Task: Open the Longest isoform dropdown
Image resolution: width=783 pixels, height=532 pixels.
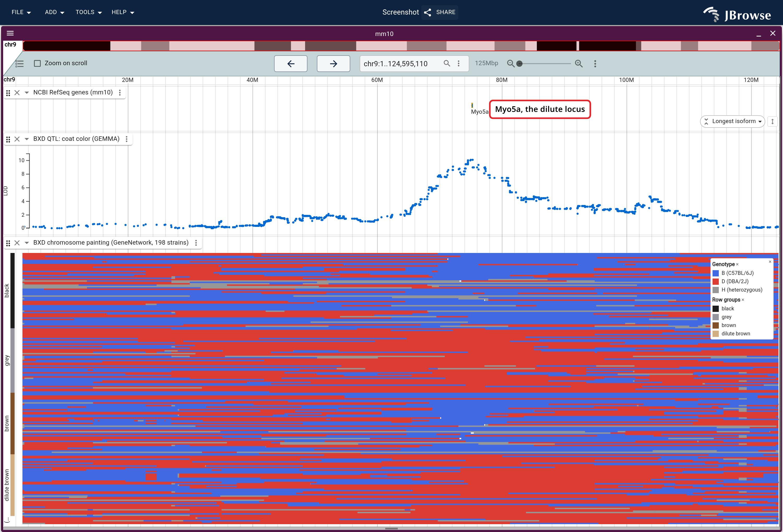Action: tap(732, 121)
